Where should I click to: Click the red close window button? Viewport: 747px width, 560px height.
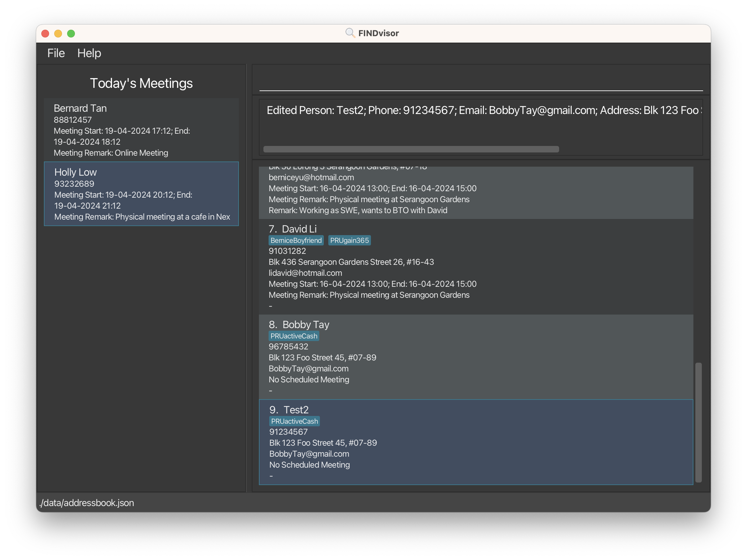tap(45, 34)
